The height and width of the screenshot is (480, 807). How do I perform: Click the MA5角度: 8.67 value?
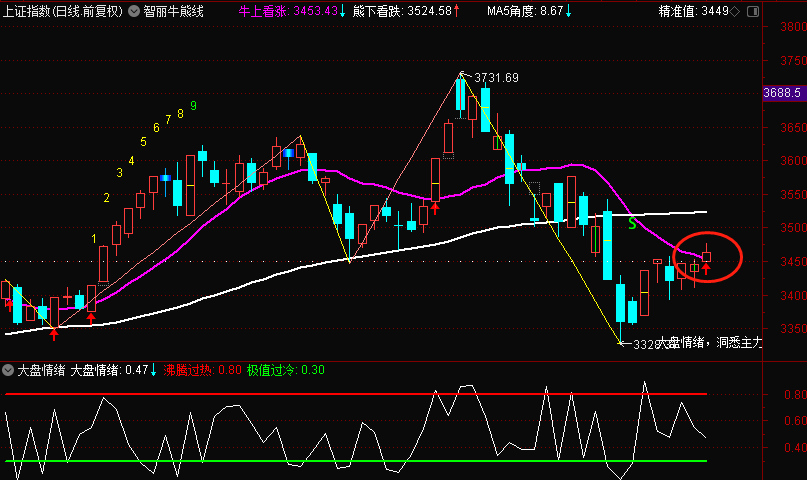coord(525,11)
